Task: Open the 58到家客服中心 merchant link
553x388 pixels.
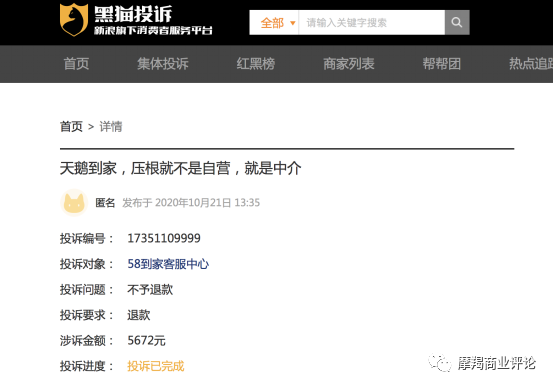Action: 168,264
